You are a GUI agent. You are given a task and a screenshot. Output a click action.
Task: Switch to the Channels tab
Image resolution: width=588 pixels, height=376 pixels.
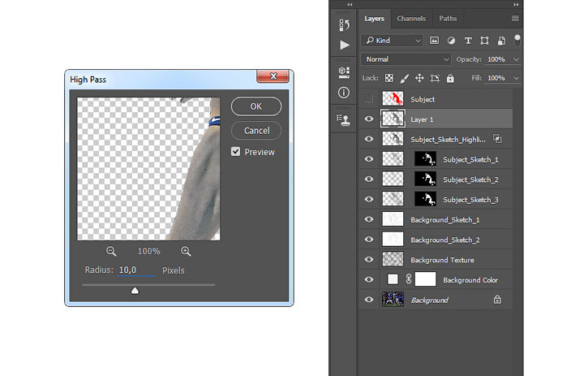click(x=411, y=19)
